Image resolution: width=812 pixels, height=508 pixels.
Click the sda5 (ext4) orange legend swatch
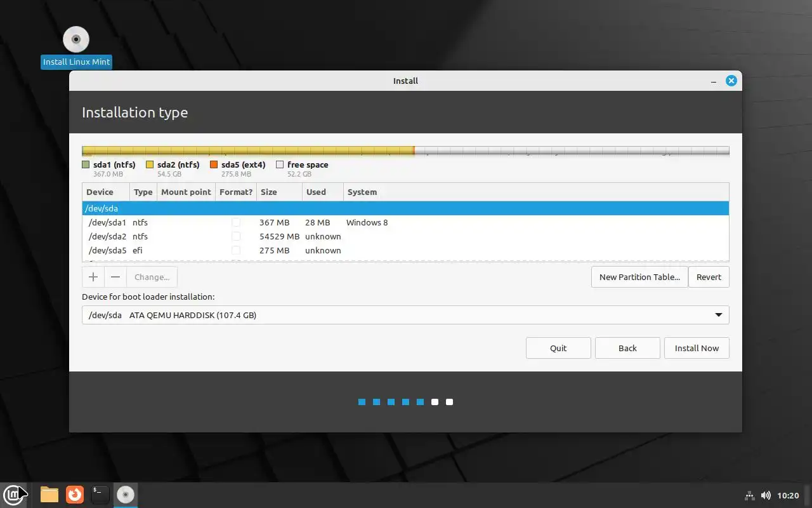pyautogui.click(x=214, y=164)
